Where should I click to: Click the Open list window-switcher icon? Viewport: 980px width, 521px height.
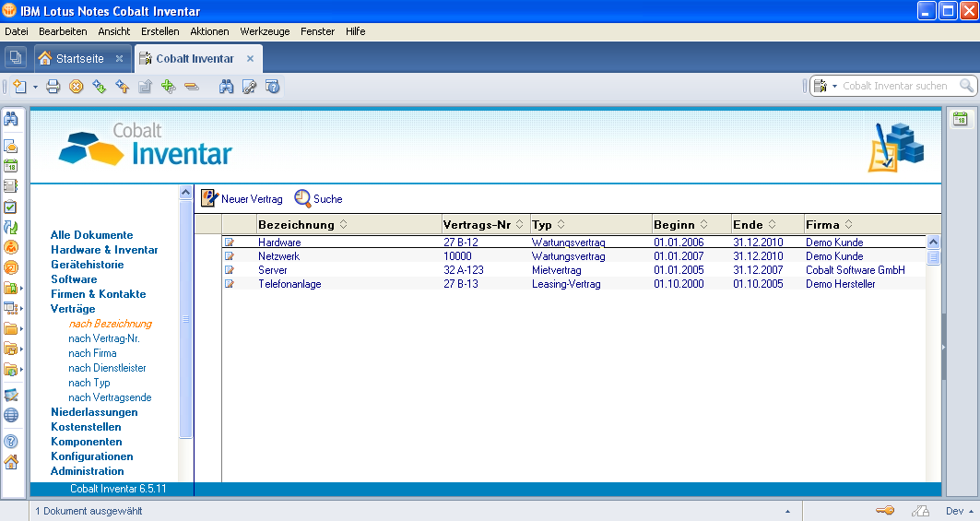coord(16,57)
